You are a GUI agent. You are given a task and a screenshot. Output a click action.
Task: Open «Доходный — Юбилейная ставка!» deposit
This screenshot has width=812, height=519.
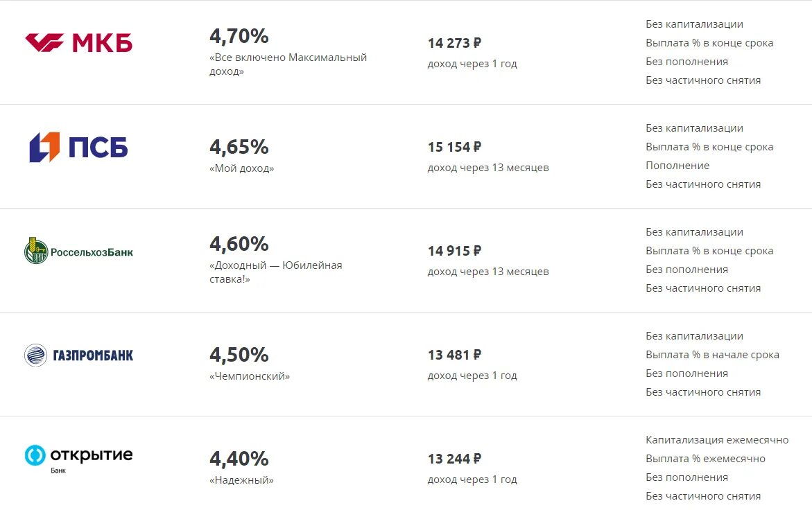[275, 272]
